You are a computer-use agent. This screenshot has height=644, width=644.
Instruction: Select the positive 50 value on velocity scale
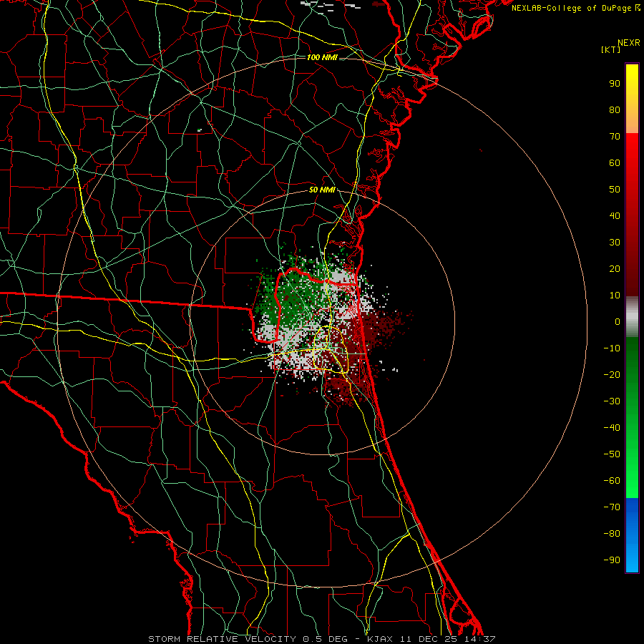pos(615,190)
